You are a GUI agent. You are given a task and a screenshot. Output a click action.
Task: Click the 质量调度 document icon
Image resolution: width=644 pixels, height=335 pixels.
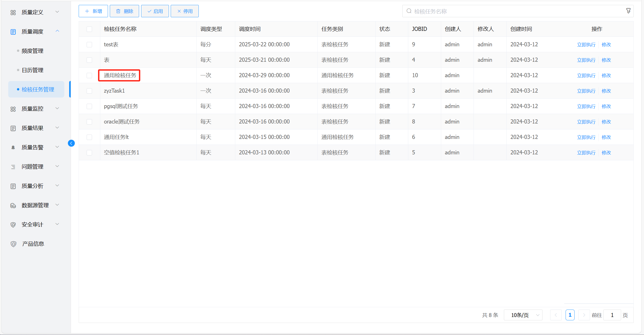point(13,32)
